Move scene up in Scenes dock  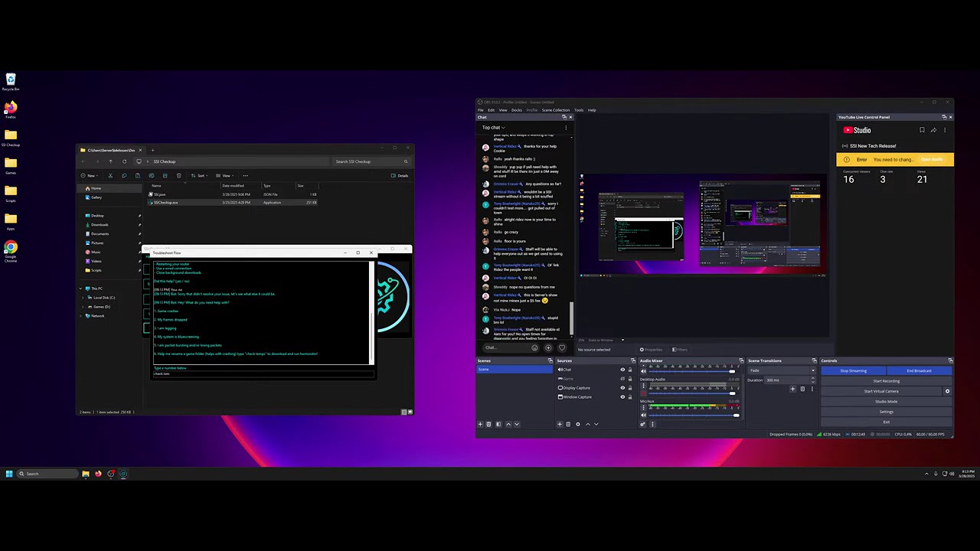click(508, 424)
